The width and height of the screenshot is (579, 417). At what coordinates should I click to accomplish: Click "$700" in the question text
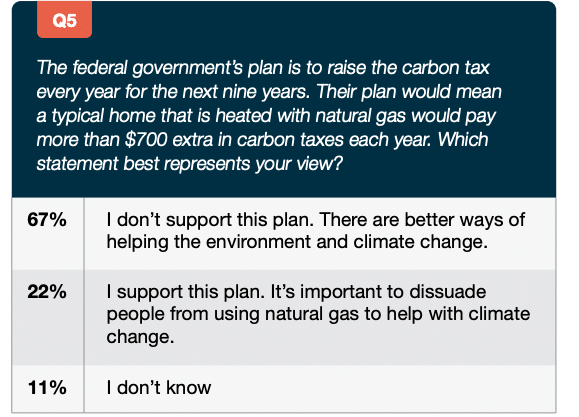click(146, 140)
